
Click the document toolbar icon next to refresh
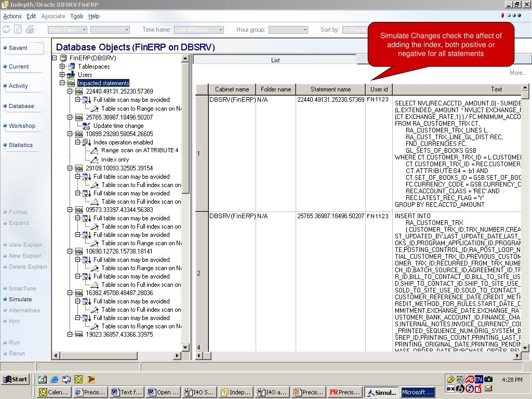click(18, 30)
